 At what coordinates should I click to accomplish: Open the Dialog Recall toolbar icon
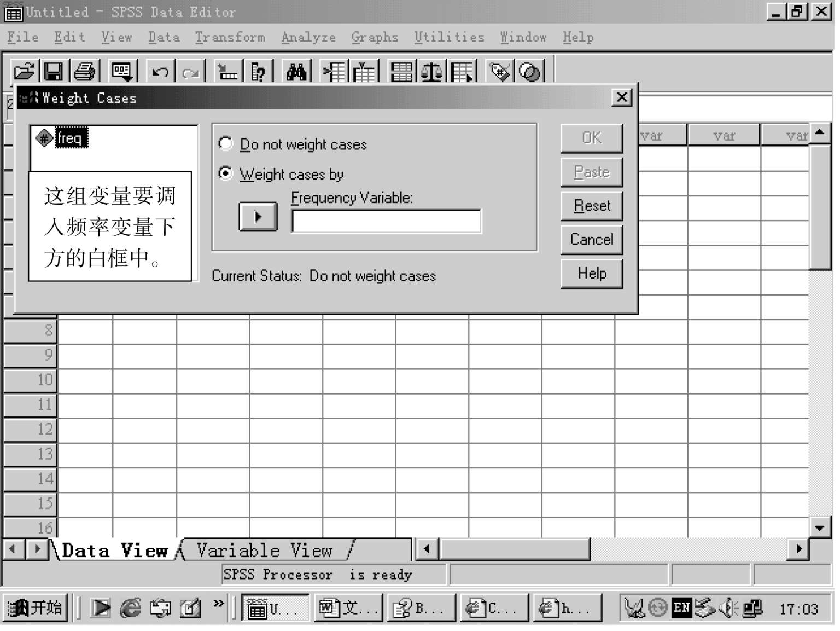tap(121, 71)
